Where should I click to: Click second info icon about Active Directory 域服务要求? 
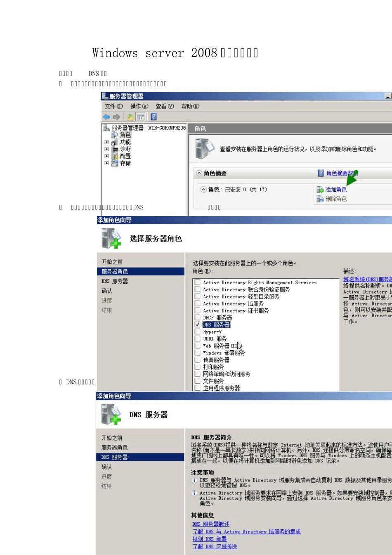(194, 493)
